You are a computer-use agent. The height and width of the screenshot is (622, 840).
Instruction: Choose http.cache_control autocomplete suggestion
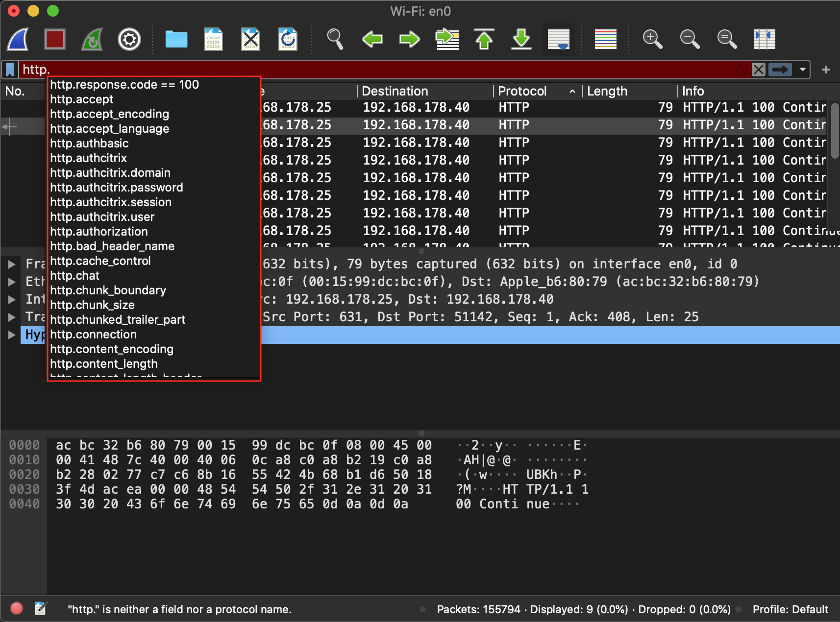pos(100,261)
